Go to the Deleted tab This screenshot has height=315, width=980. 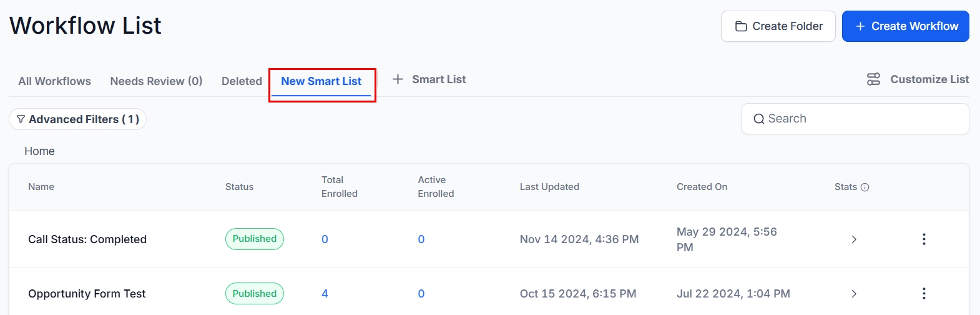click(242, 81)
